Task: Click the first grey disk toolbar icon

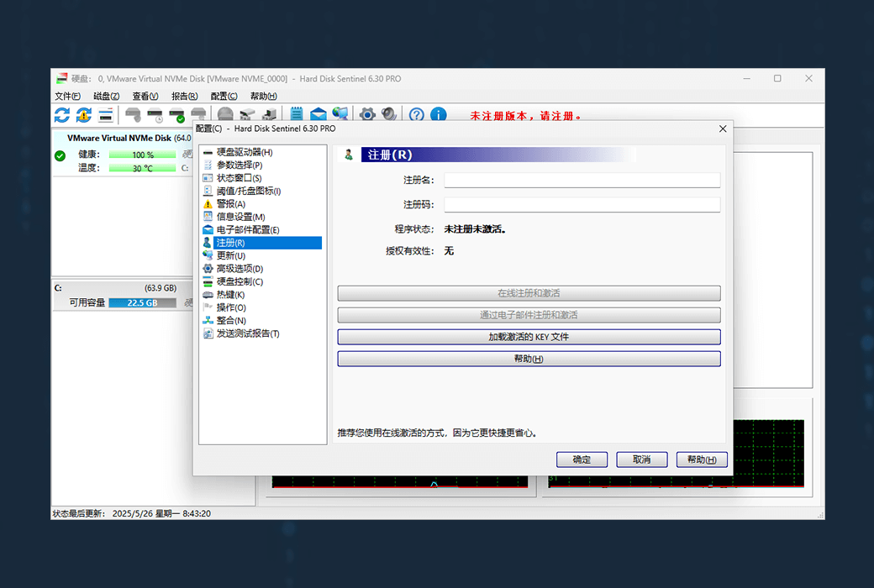Action: tap(133, 115)
